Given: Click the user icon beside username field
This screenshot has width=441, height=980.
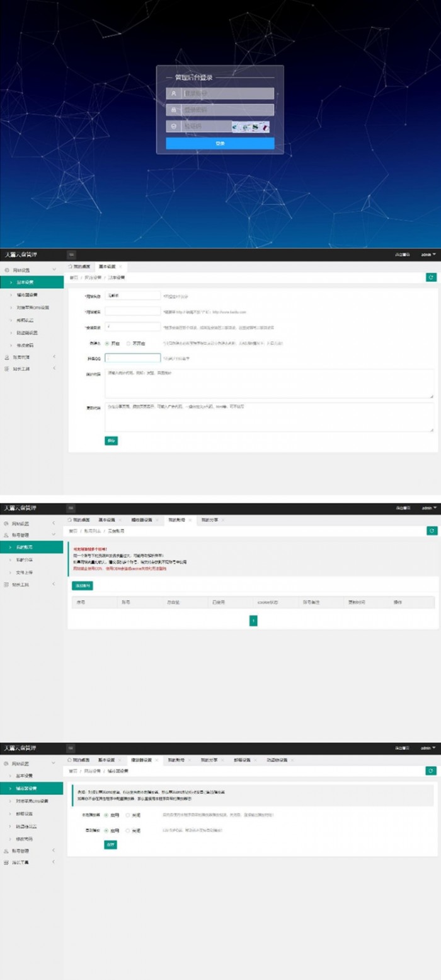Looking at the screenshot, I should [173, 93].
